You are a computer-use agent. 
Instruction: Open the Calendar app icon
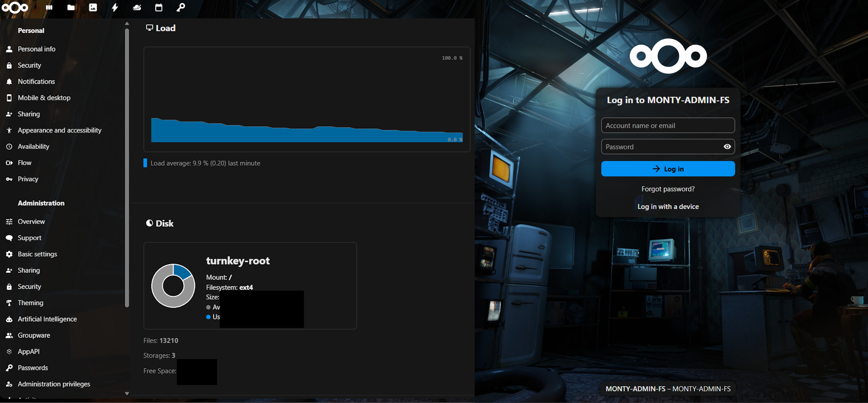pos(159,8)
